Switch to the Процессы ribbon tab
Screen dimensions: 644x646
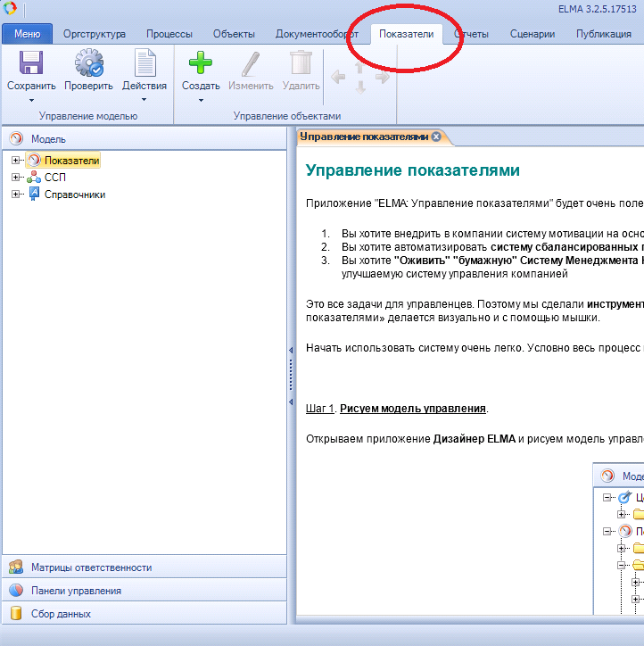tap(169, 34)
